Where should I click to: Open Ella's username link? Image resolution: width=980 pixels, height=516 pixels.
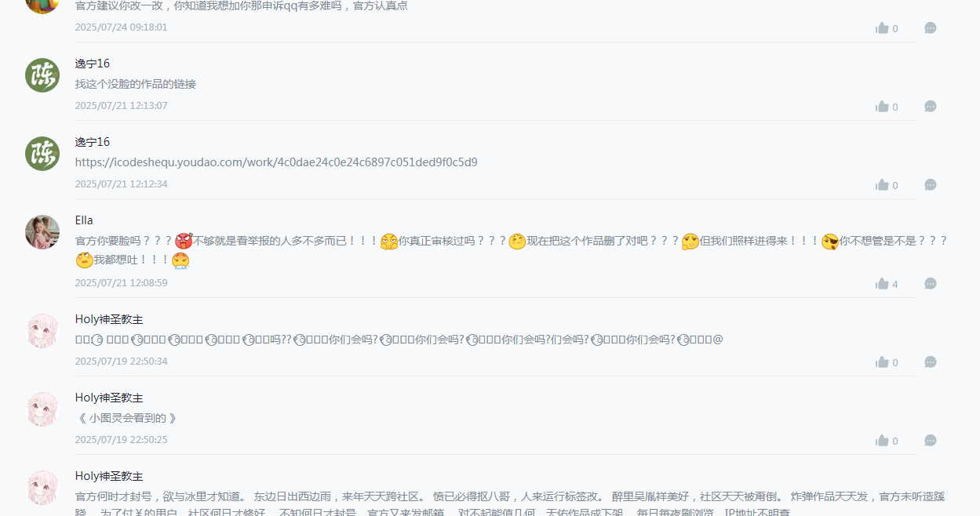(x=84, y=220)
